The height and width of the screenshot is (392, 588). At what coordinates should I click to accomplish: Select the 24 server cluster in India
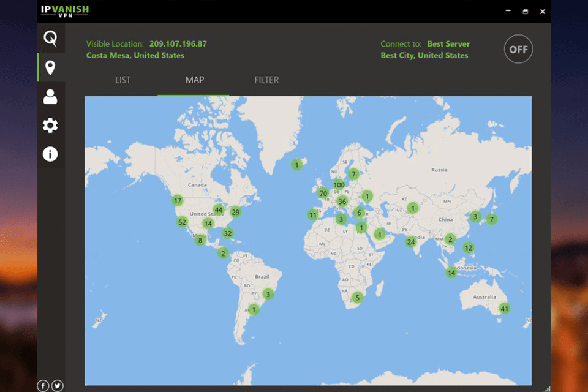(x=411, y=242)
